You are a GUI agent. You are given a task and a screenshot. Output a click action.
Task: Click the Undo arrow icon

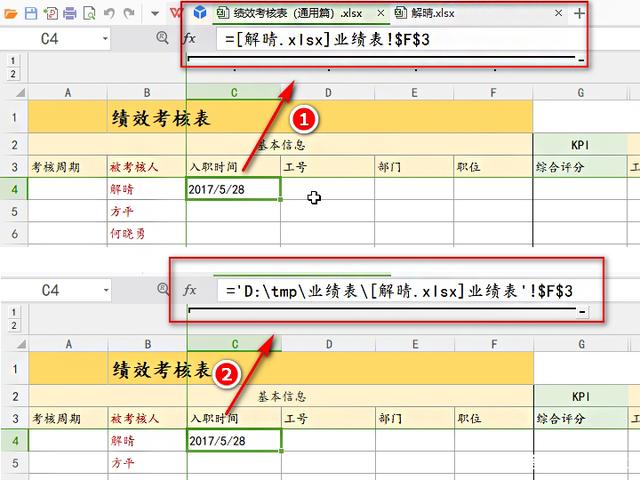click(109, 13)
